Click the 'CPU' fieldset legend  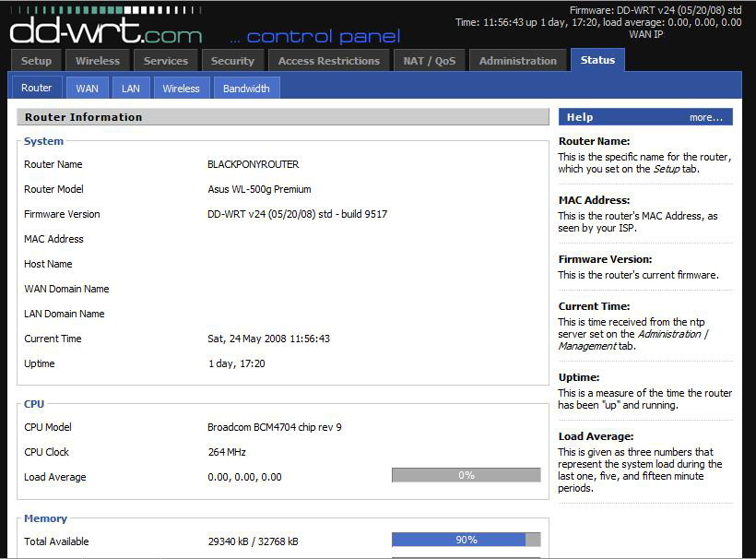(x=34, y=404)
